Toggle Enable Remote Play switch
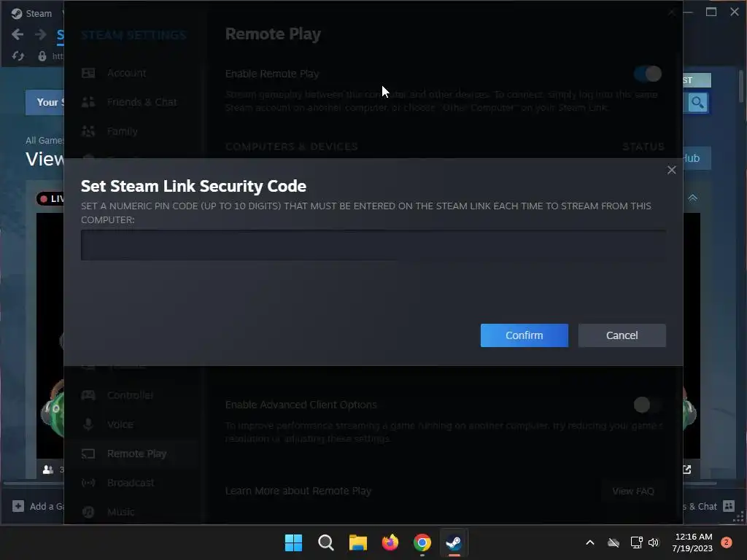 648,74
